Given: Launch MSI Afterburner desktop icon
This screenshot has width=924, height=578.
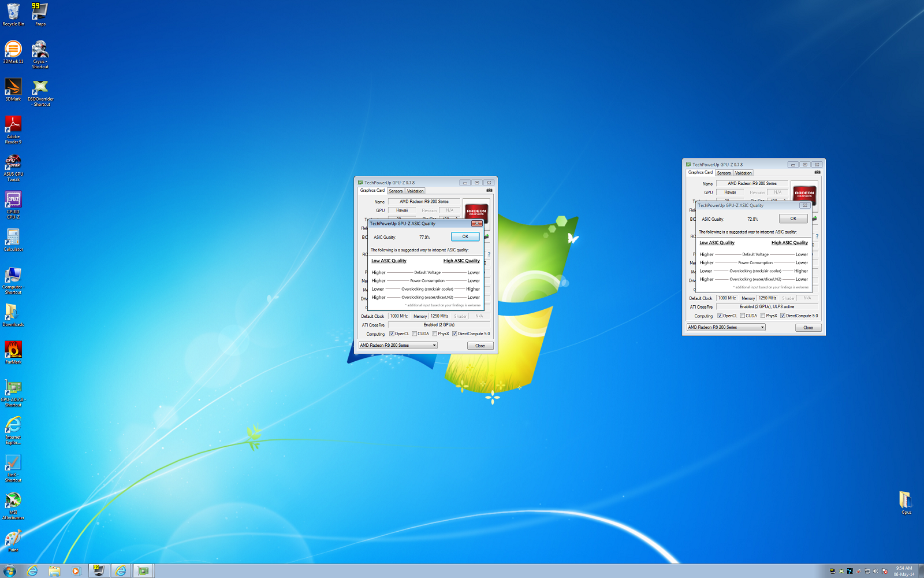Looking at the screenshot, I should click(13, 506).
